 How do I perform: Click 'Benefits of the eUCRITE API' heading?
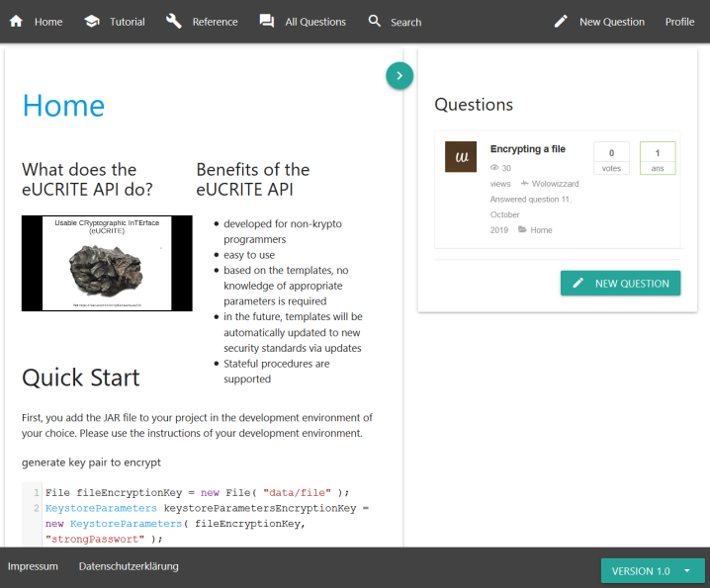click(253, 179)
